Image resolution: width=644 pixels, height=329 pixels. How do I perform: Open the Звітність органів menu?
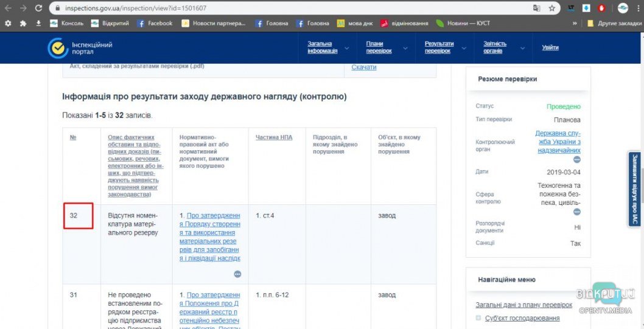(x=494, y=47)
